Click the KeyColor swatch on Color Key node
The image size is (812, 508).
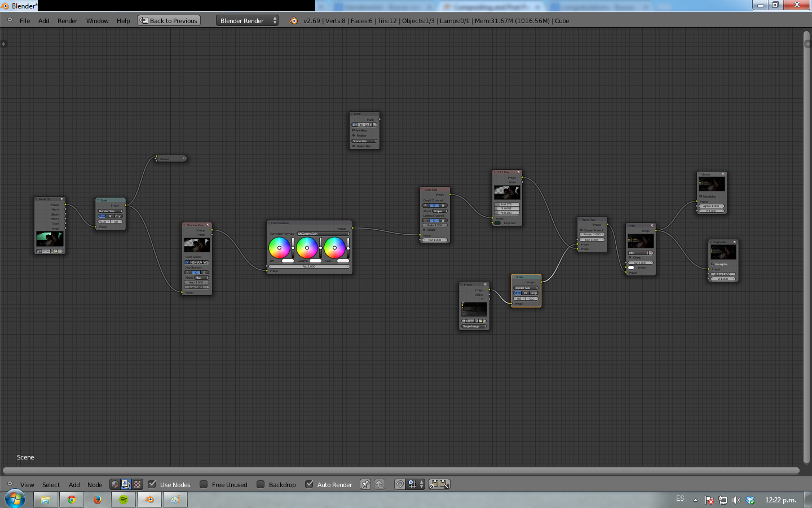pyautogui.click(x=497, y=223)
